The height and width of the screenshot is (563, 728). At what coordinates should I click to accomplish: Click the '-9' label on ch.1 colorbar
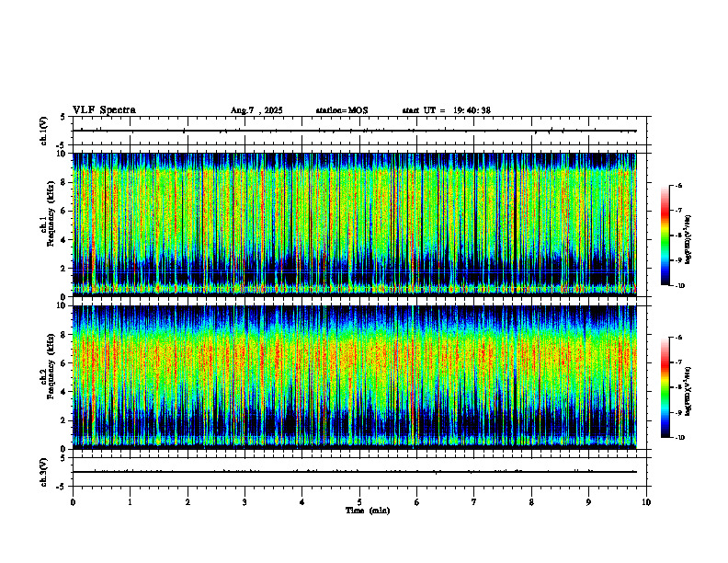click(678, 260)
